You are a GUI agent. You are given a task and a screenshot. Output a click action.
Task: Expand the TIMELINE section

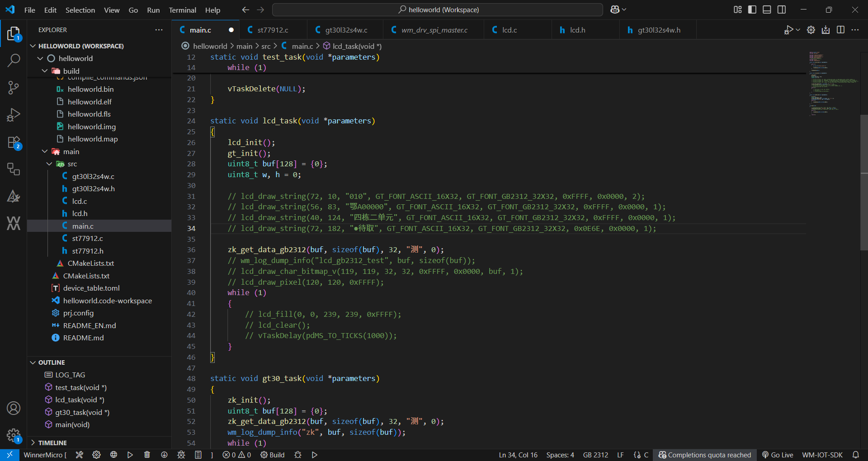coord(33,443)
